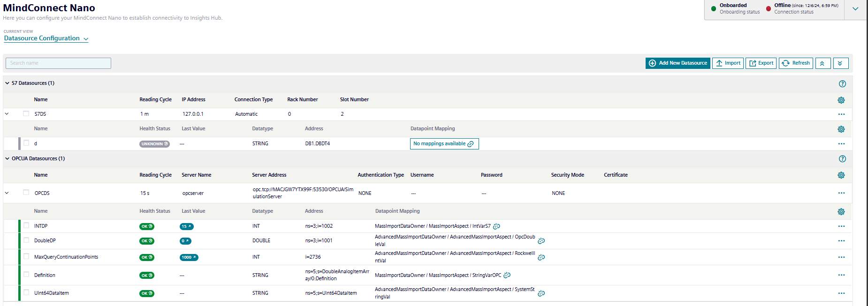Click MassImportDataOwner / IntVarS7 mapping text
The width and height of the screenshot is (868, 306).
433,226
